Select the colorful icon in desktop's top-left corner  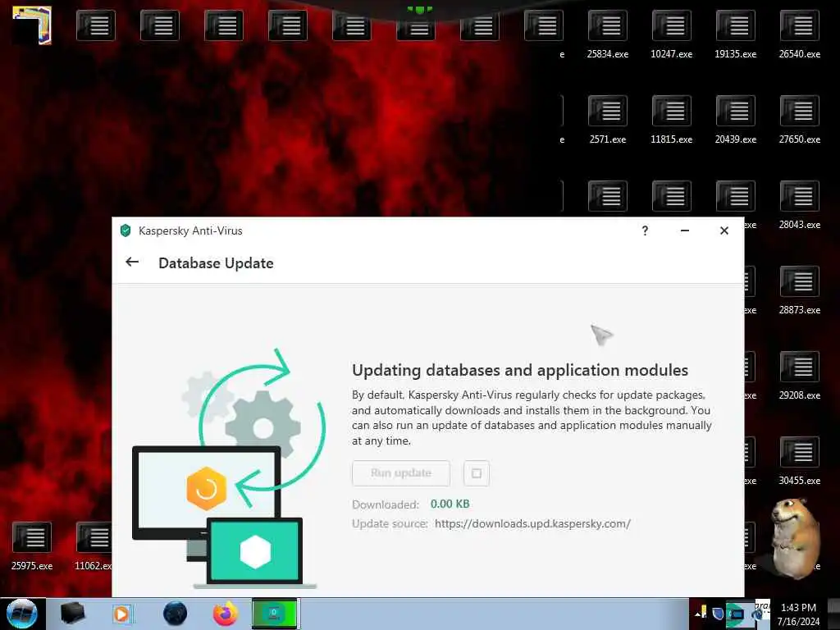coord(32,25)
